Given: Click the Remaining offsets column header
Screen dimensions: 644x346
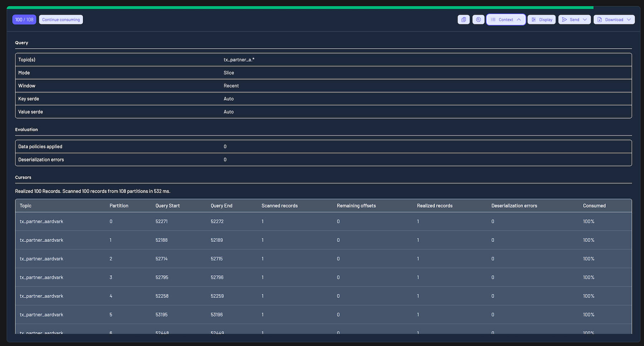Looking at the screenshot, I should (x=356, y=206).
